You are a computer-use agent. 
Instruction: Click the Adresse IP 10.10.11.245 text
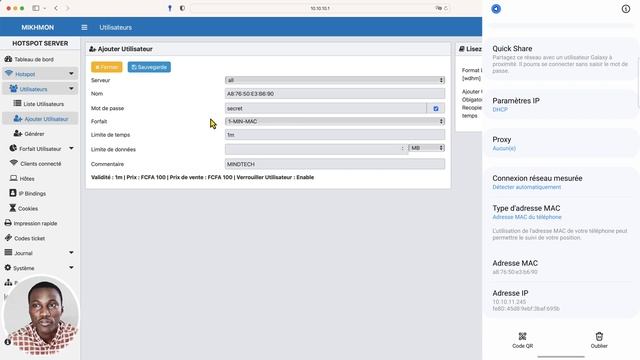click(509, 302)
